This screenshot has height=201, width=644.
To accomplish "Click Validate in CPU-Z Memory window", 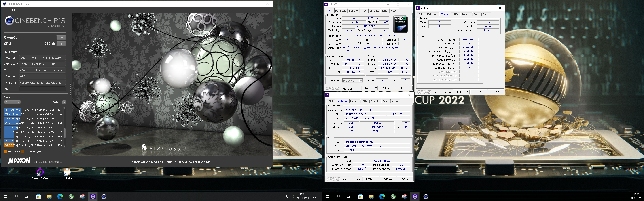I will 479,92.
